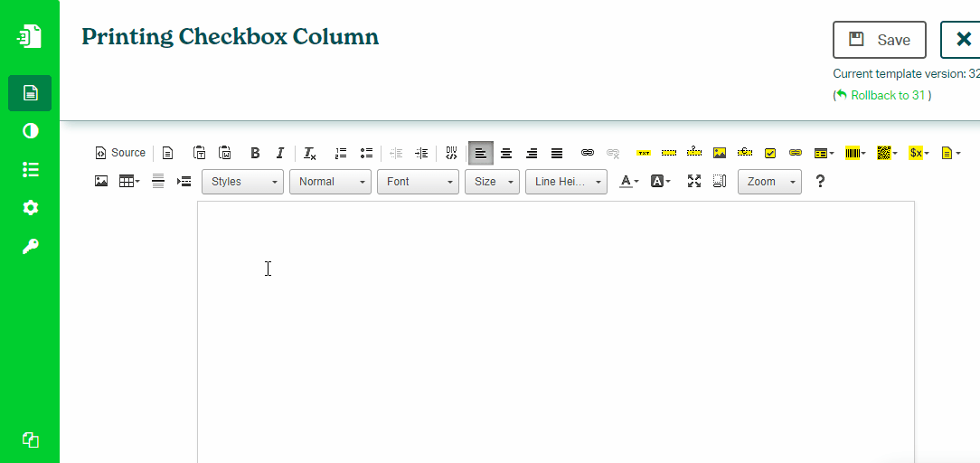Insert a checkbox placeholder
Viewport: 980px width, 463px height.
tap(770, 154)
